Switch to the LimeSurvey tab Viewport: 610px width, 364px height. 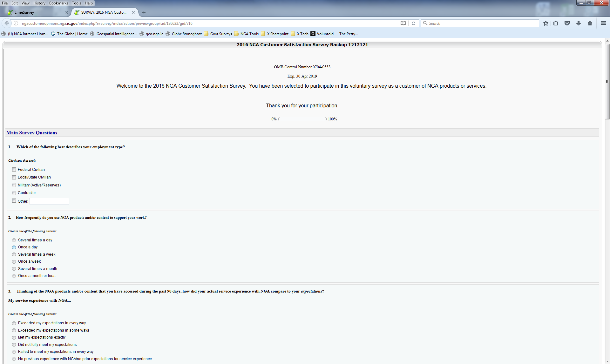coord(35,12)
